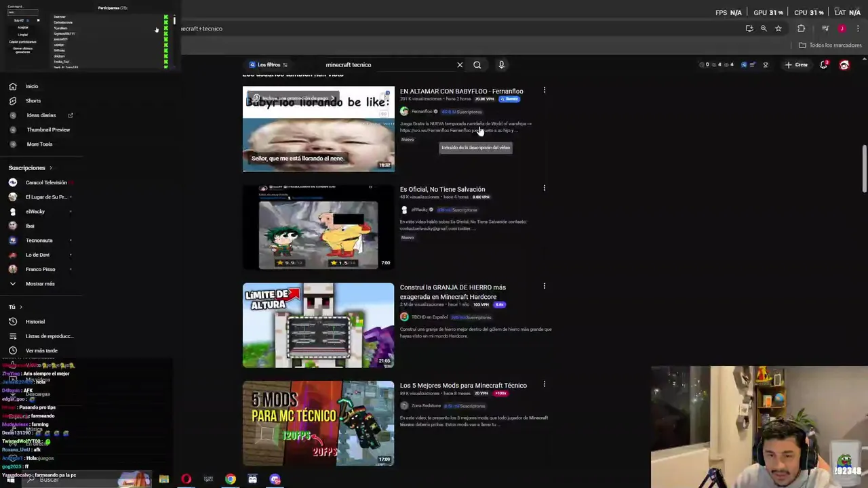Expand the Tú section

tap(15, 307)
